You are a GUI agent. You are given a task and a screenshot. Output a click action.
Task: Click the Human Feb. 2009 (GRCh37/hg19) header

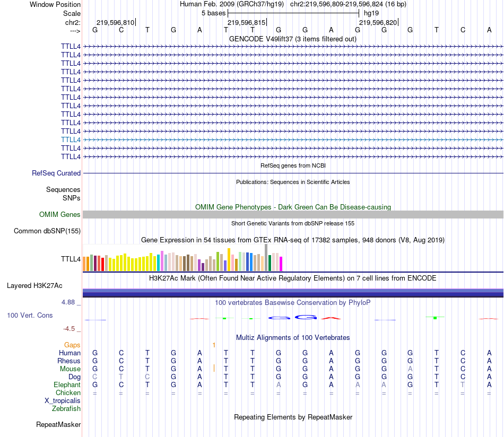tap(232, 4)
